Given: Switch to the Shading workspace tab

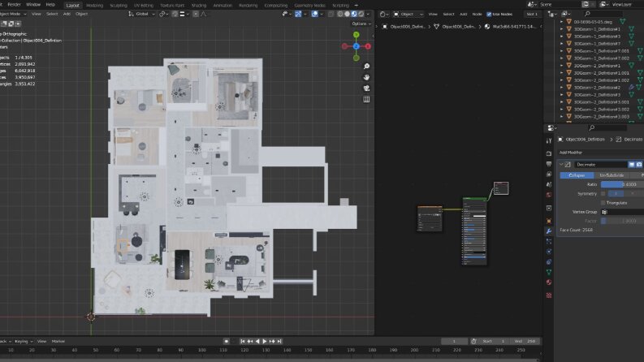Looking at the screenshot, I should pyautogui.click(x=199, y=6).
